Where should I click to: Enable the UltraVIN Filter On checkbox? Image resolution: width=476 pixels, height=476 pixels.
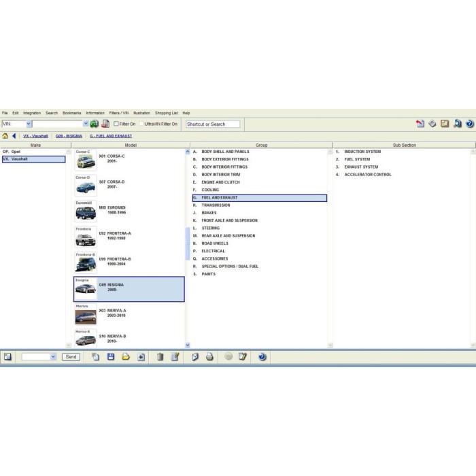[x=141, y=124]
